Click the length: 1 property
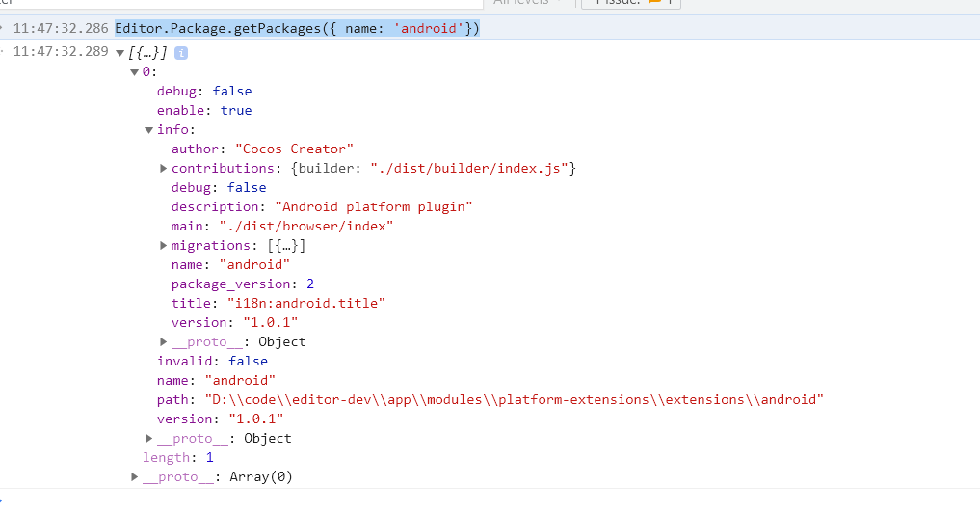 pyautogui.click(x=178, y=458)
